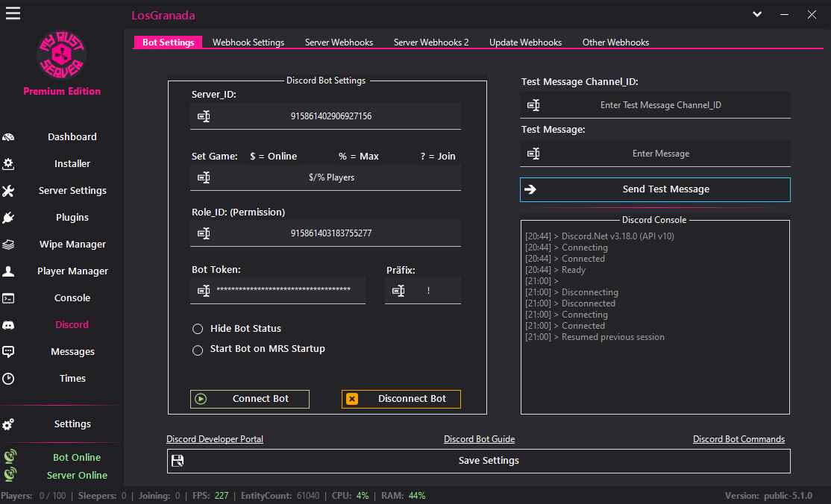Image resolution: width=831 pixels, height=504 pixels.
Task: Click the My Rust Server logo
Action: [62, 55]
